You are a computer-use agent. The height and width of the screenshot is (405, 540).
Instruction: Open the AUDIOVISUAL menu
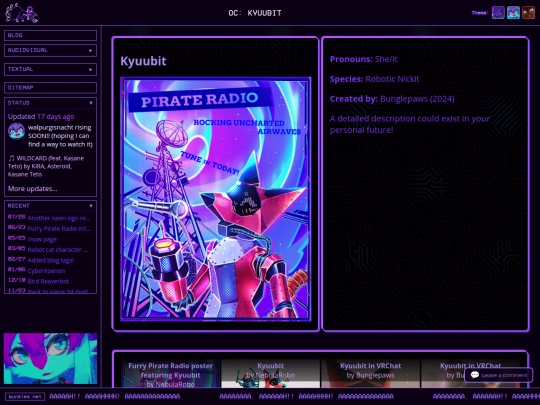pyautogui.click(x=50, y=50)
